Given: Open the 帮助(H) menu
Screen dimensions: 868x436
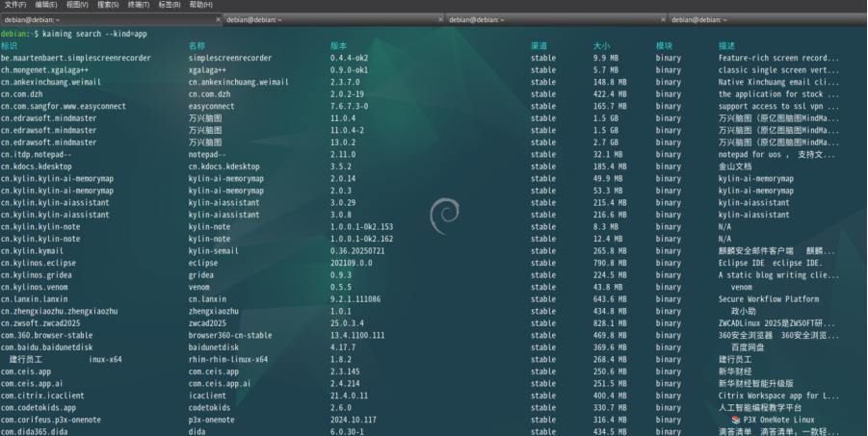Looking at the screenshot, I should pyautogui.click(x=200, y=5).
